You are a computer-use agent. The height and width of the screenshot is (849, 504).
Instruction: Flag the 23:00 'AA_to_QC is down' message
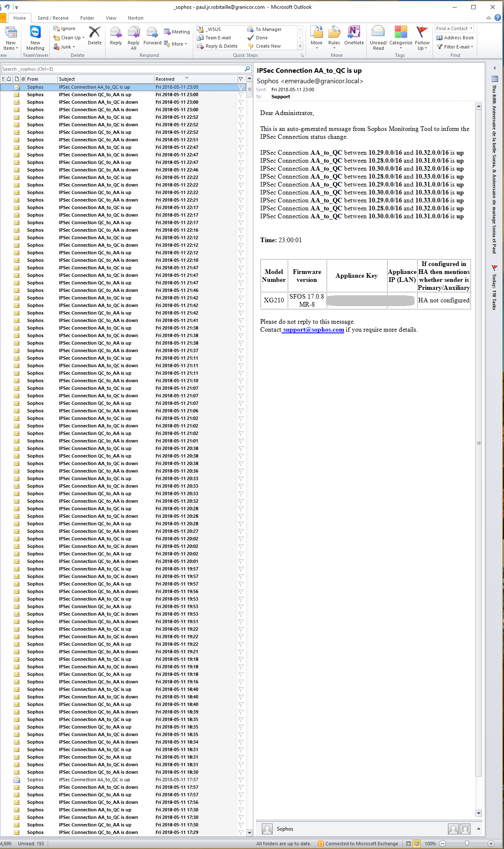click(x=241, y=102)
